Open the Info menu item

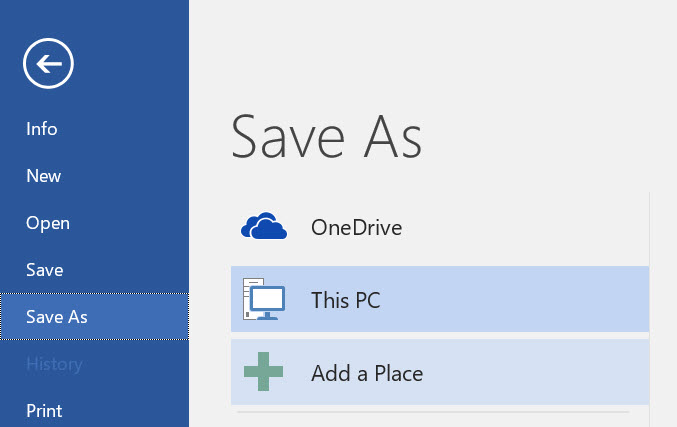point(41,129)
